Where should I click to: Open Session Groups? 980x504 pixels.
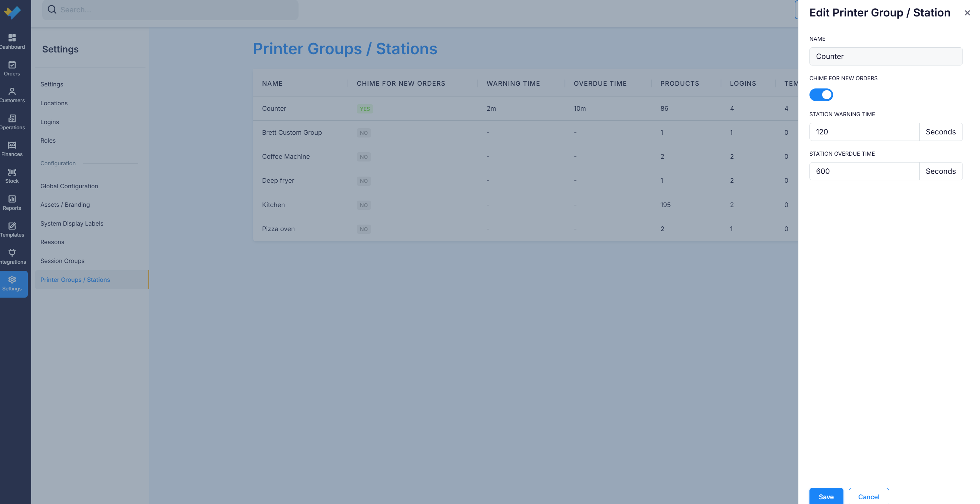[x=62, y=261]
